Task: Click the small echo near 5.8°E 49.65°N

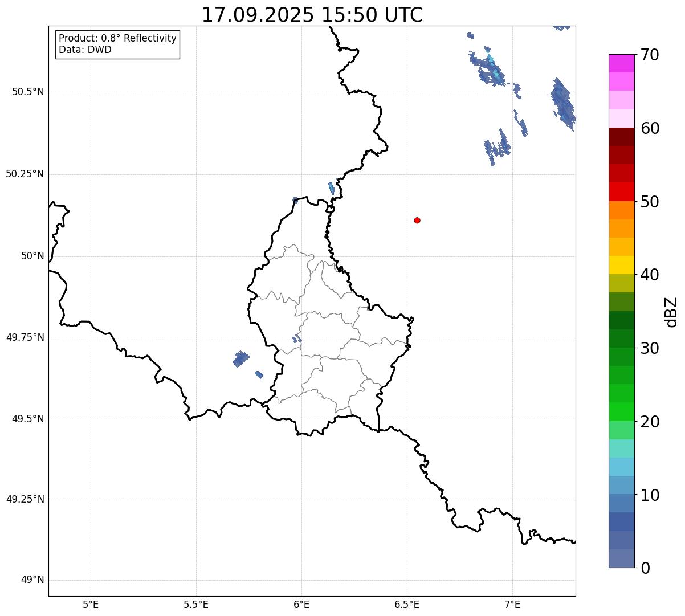Action: click(x=259, y=374)
